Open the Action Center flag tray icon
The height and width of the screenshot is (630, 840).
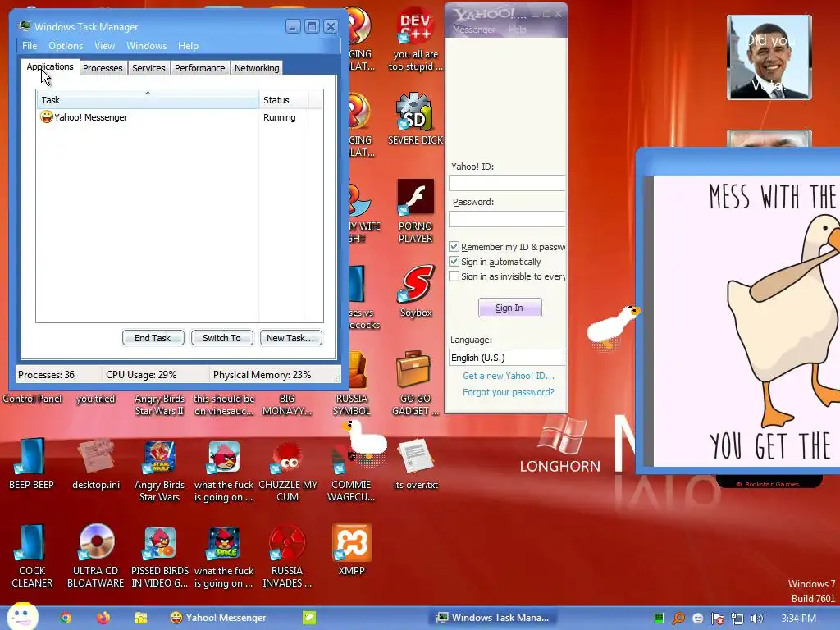point(717,619)
